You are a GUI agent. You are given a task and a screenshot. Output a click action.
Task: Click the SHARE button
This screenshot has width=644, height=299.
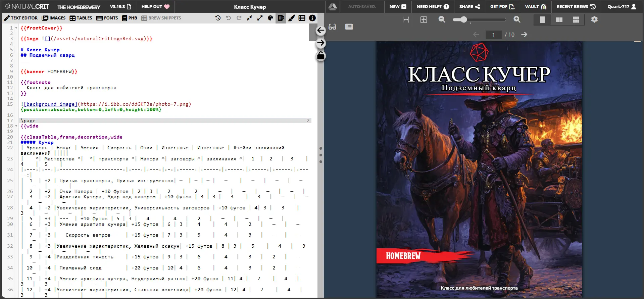pyautogui.click(x=469, y=6)
